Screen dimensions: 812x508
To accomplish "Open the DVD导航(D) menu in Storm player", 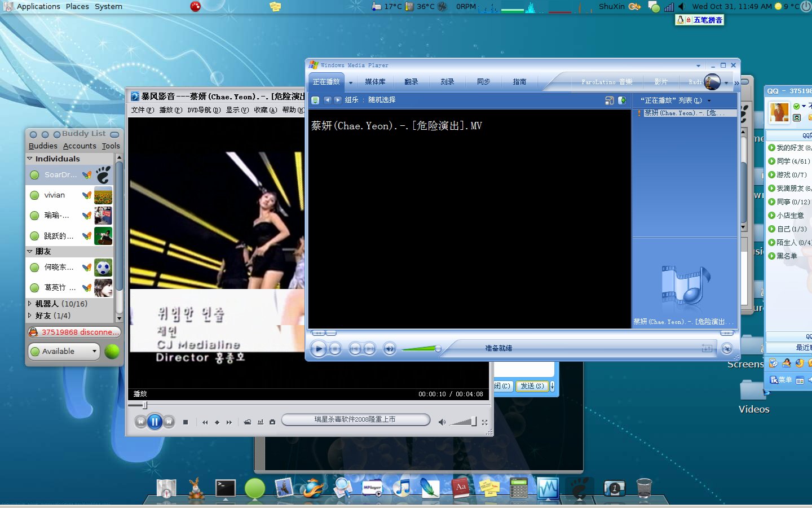I will pyautogui.click(x=204, y=110).
